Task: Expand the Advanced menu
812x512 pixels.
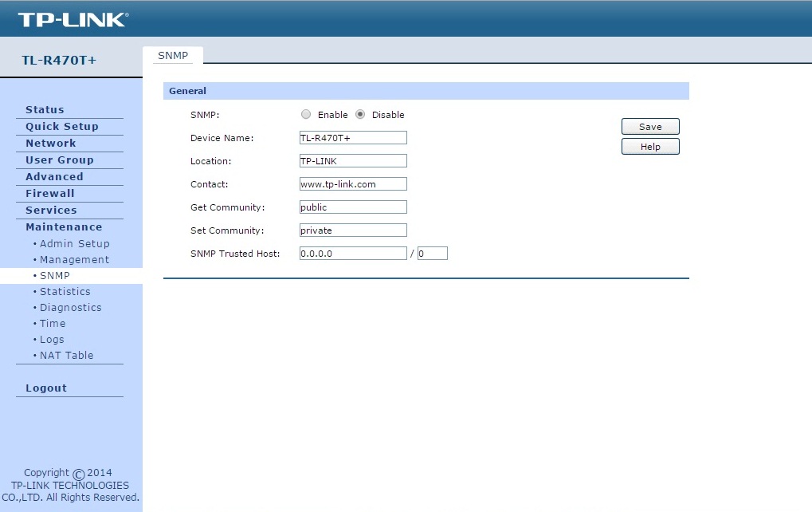Action: [54, 177]
